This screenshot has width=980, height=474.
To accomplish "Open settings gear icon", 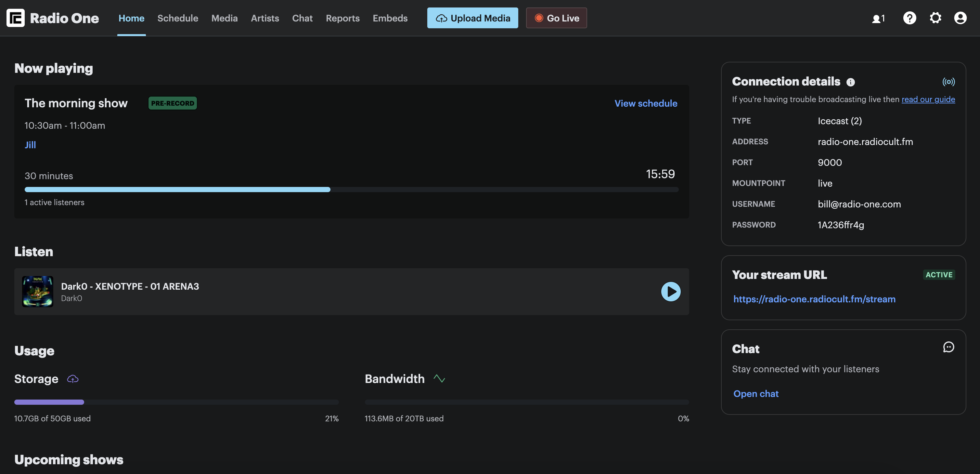I will coord(935,18).
